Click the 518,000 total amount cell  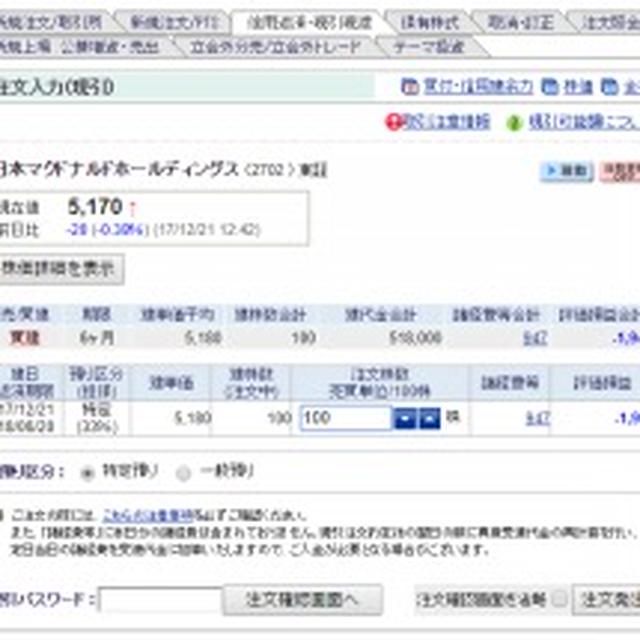(x=415, y=338)
